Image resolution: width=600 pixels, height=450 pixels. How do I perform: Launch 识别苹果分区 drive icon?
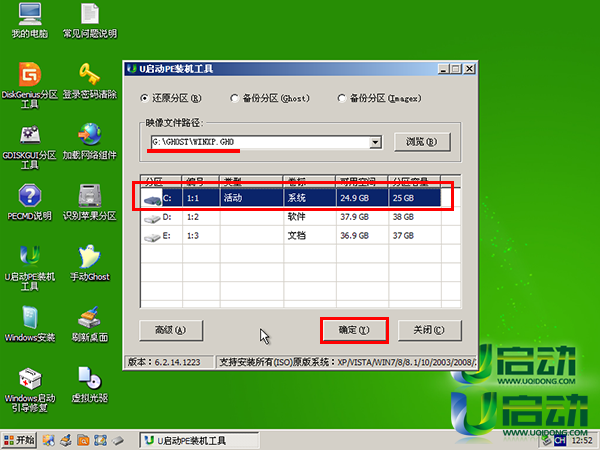click(90, 202)
